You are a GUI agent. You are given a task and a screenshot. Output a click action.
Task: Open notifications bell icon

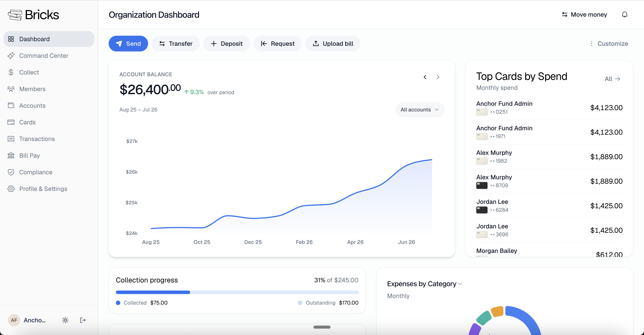[625, 14]
